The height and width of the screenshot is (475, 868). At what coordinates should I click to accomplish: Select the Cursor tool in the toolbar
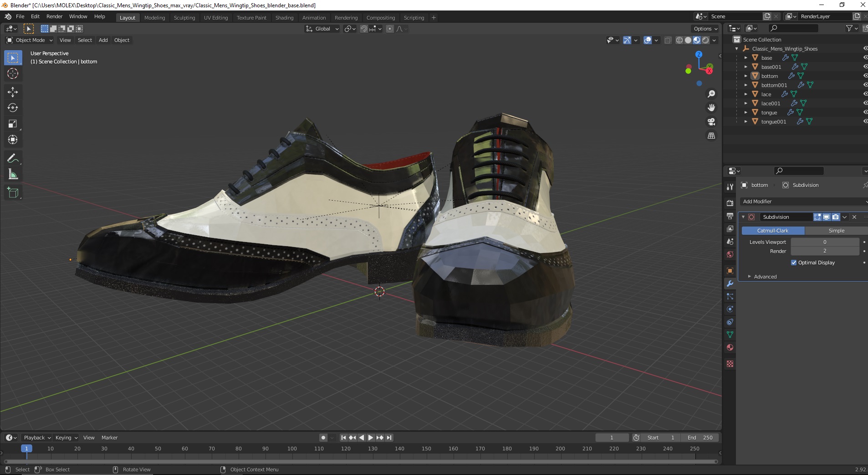point(13,74)
